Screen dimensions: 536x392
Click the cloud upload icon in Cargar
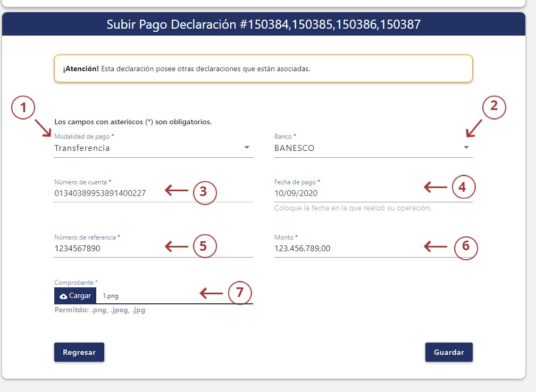pos(63,296)
